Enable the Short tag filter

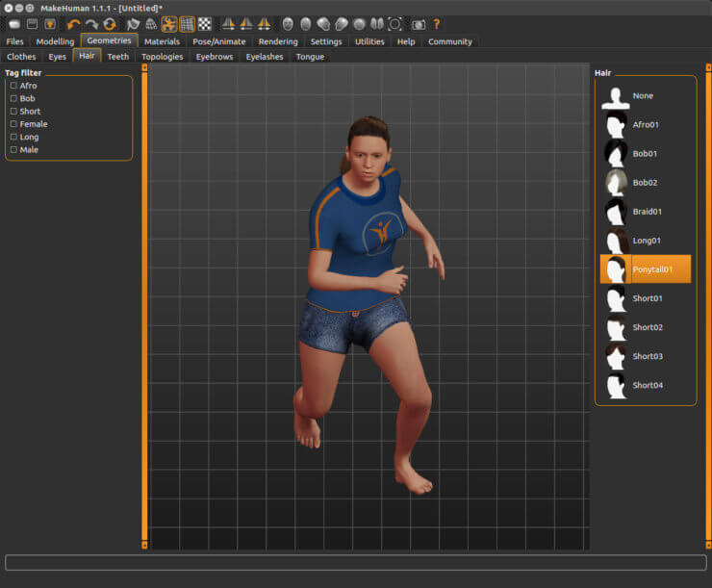[x=13, y=112]
